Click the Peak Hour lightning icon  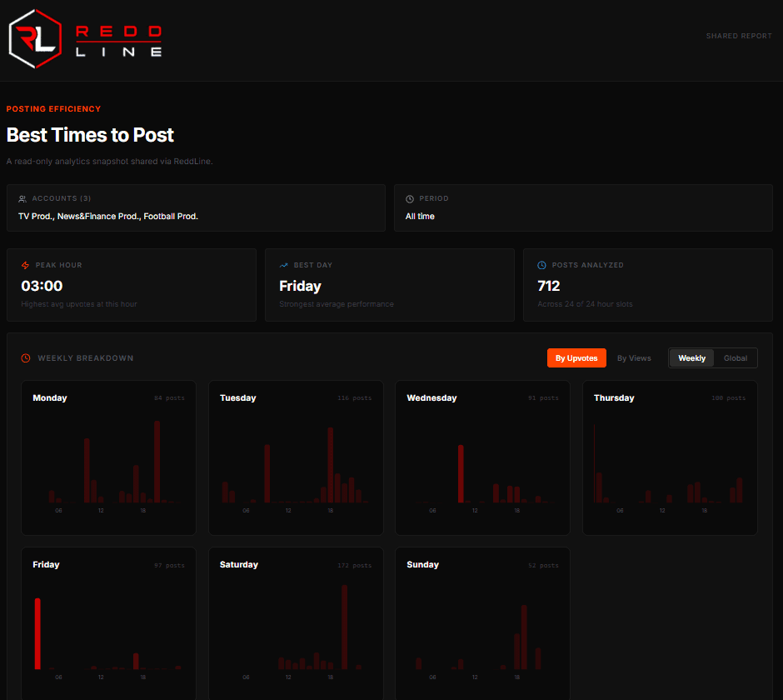26,265
